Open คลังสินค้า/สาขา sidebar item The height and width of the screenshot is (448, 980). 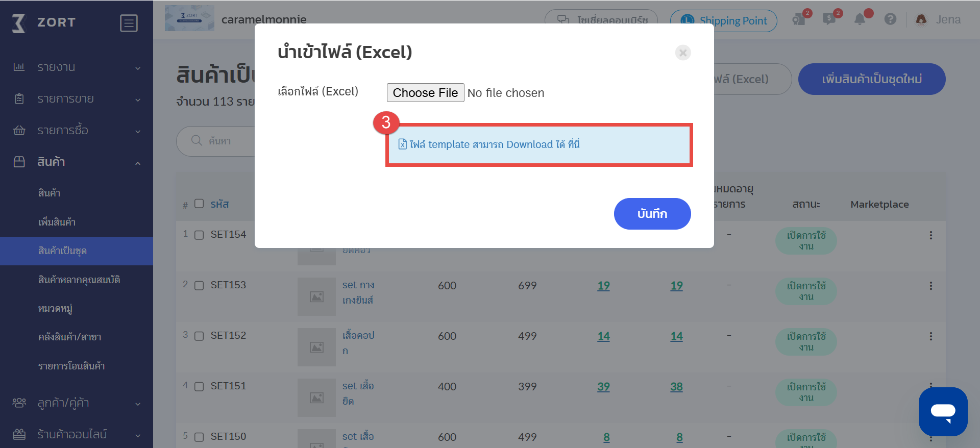pos(69,337)
